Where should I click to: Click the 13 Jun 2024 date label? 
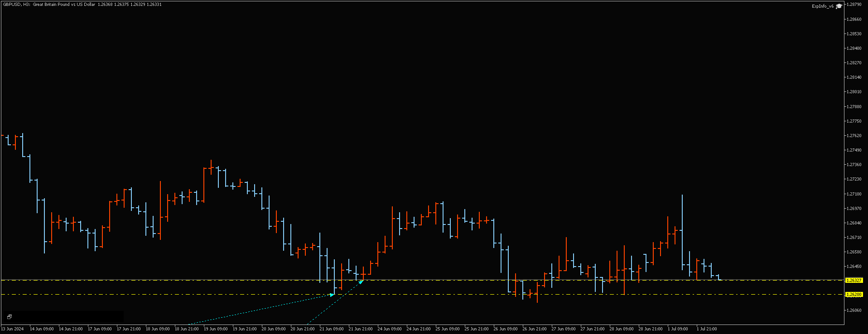12,329
